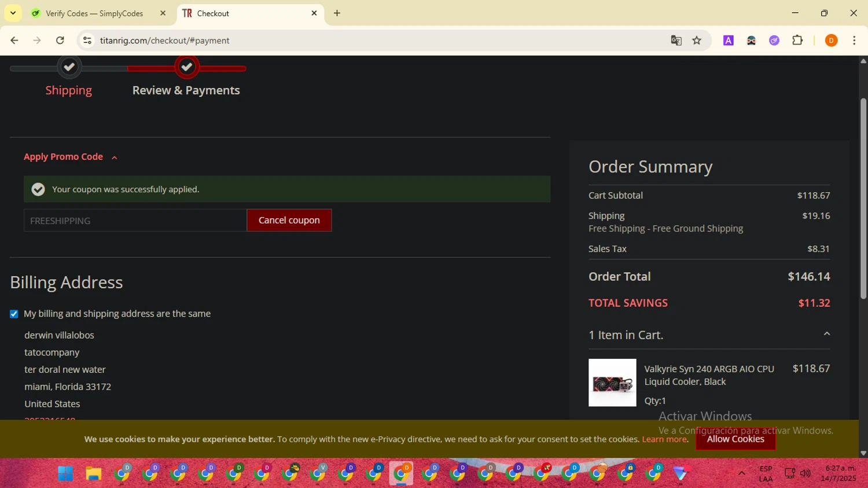868x488 pixels.
Task: Click 'My billing and shipping address are the same' label
Action: pos(117,314)
